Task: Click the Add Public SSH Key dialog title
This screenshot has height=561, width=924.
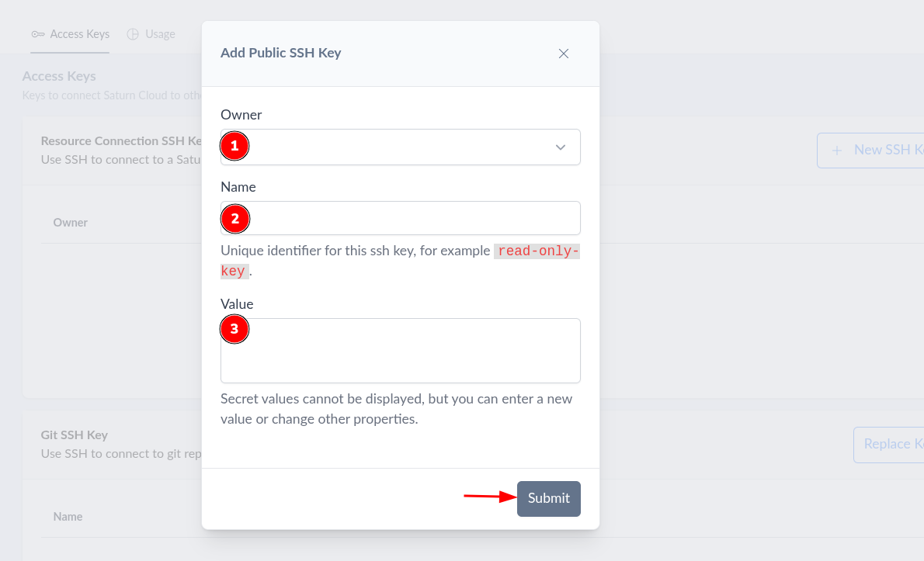Action: coord(280,53)
